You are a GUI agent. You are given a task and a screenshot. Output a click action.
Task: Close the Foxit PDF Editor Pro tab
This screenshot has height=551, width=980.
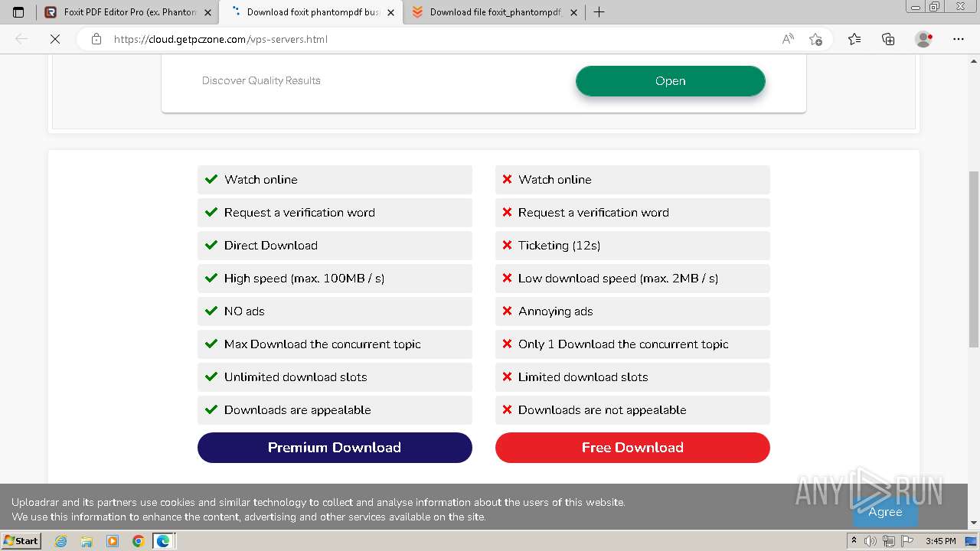(x=207, y=12)
